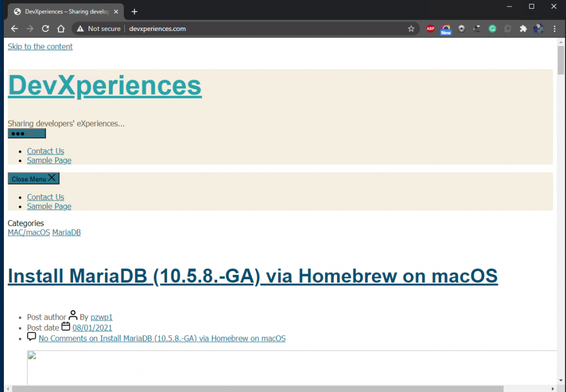The width and height of the screenshot is (566, 392).
Task: Open the rainbow extension marked New
Action: point(446,29)
